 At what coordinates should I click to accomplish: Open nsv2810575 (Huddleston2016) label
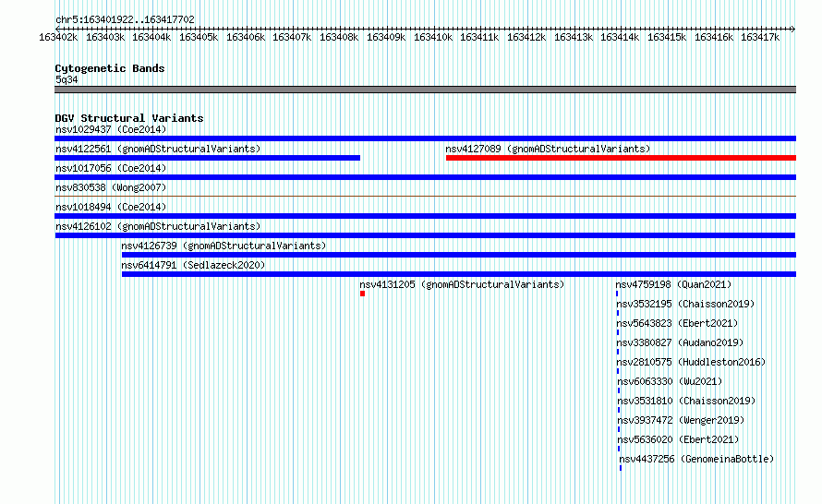[691, 362]
